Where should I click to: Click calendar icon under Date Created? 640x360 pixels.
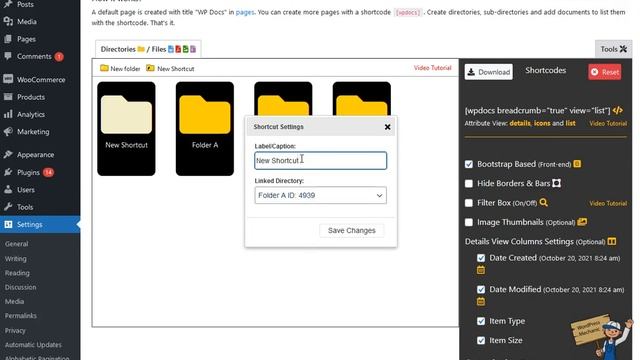click(x=481, y=270)
